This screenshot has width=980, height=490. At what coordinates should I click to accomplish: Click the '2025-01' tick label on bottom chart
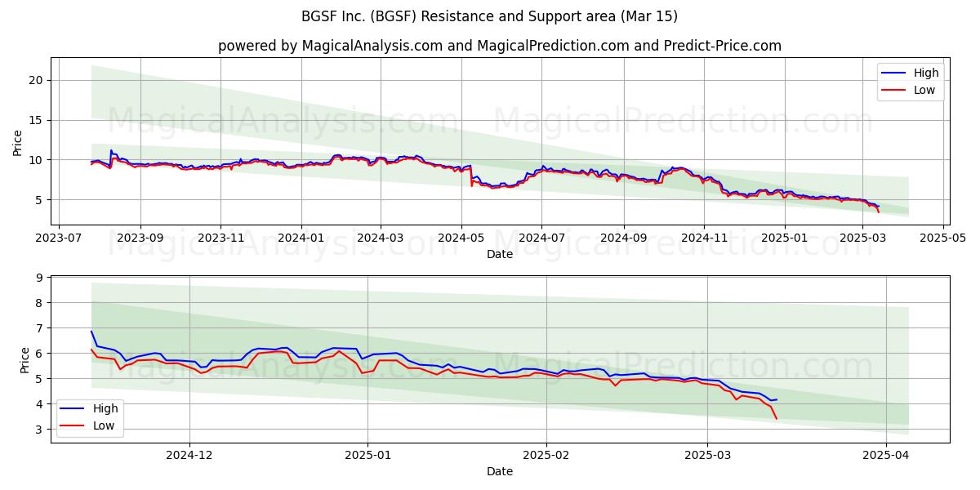367,455
